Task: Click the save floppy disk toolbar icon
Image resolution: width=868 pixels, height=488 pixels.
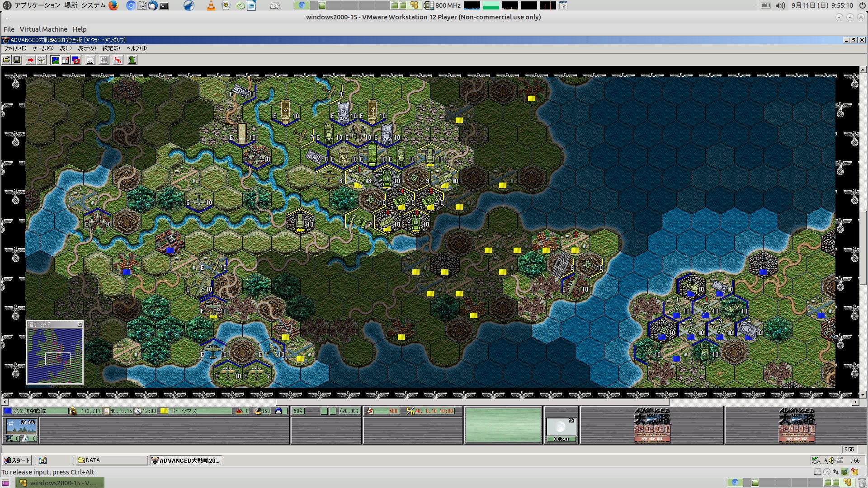Action: pos(17,60)
